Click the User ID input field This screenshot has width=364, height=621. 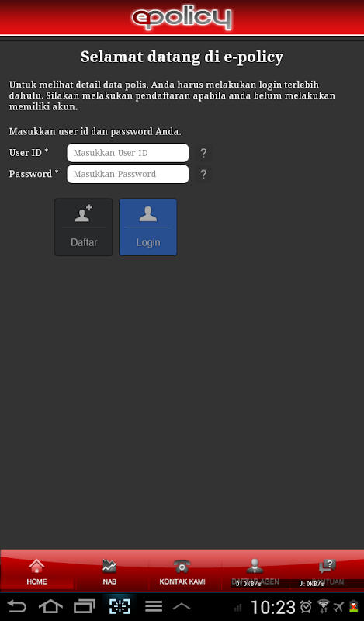pos(128,153)
